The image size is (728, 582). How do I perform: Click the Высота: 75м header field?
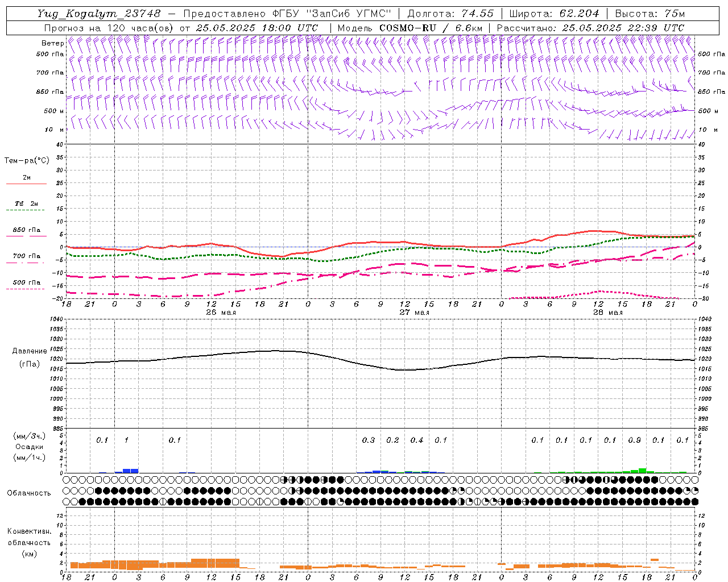click(x=650, y=14)
